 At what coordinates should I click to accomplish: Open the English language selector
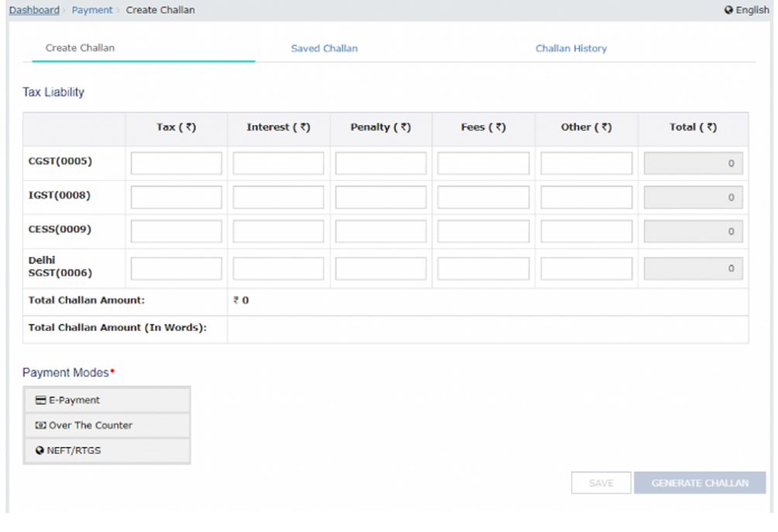751,10
